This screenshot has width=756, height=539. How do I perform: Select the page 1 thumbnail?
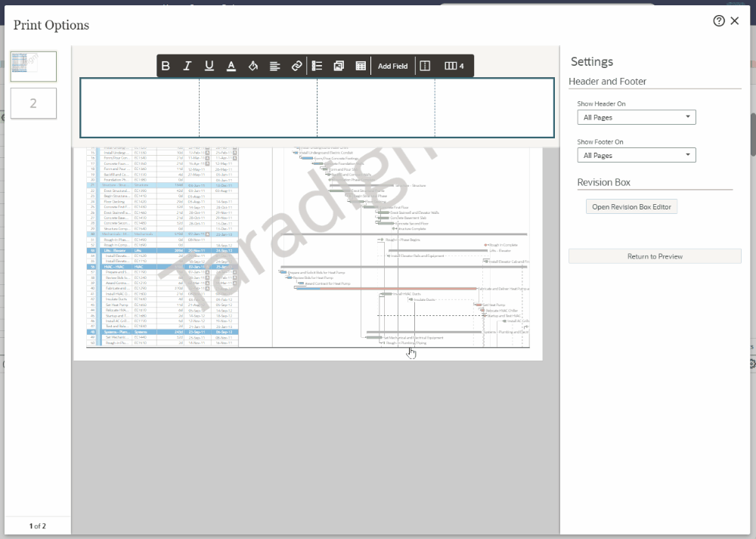[x=33, y=67]
